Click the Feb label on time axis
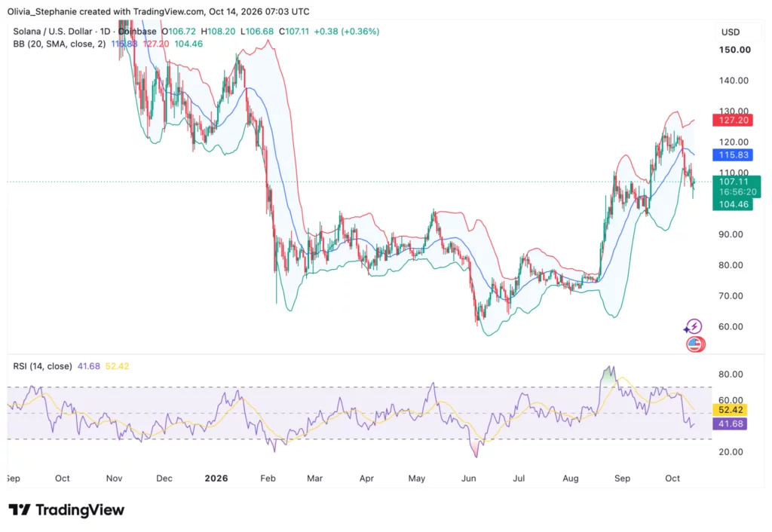 tap(268, 478)
